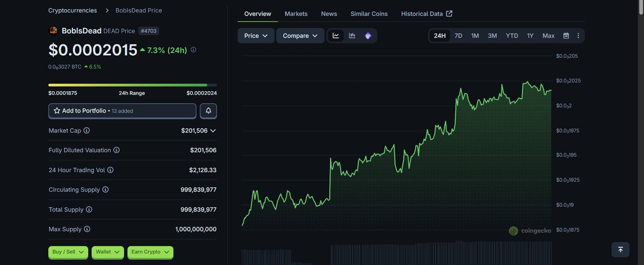
Task: Open the purple TradingView chart icon
Action: coord(368,36)
